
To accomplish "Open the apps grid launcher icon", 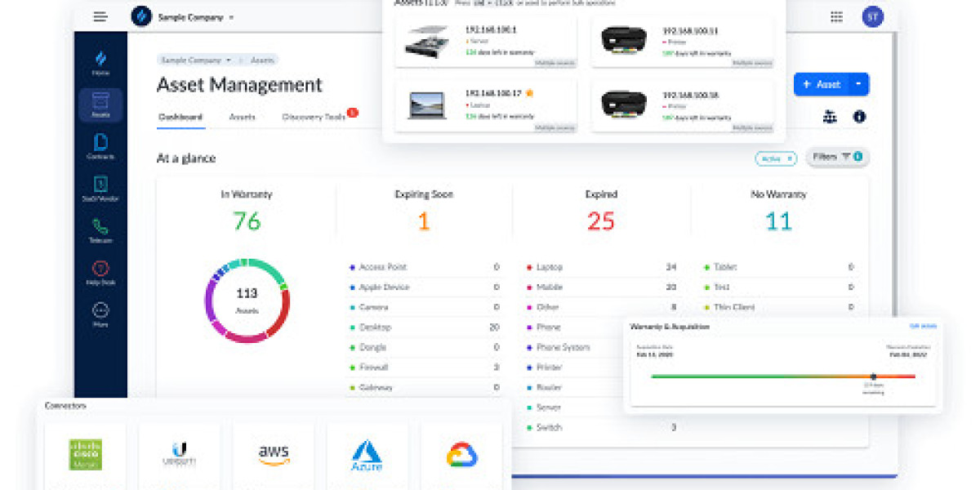I will click(836, 16).
